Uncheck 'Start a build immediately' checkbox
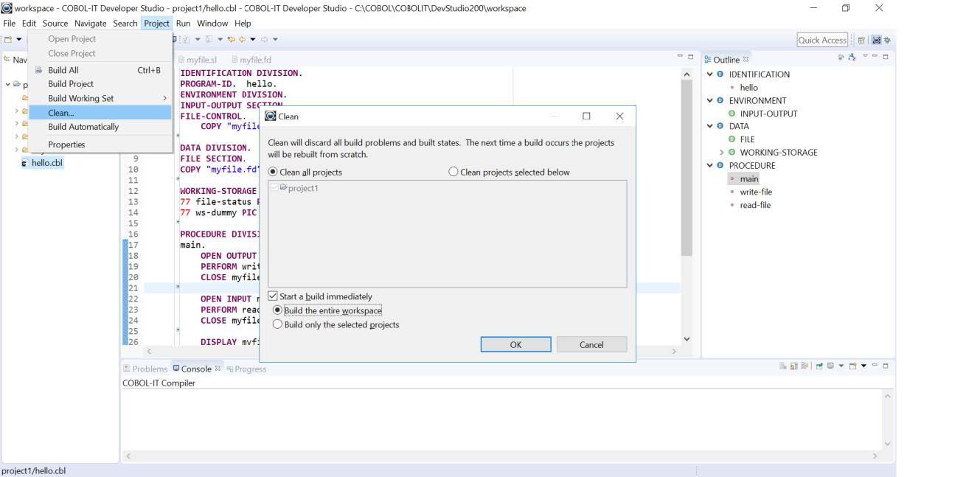This screenshot has height=477, width=980. [273, 296]
